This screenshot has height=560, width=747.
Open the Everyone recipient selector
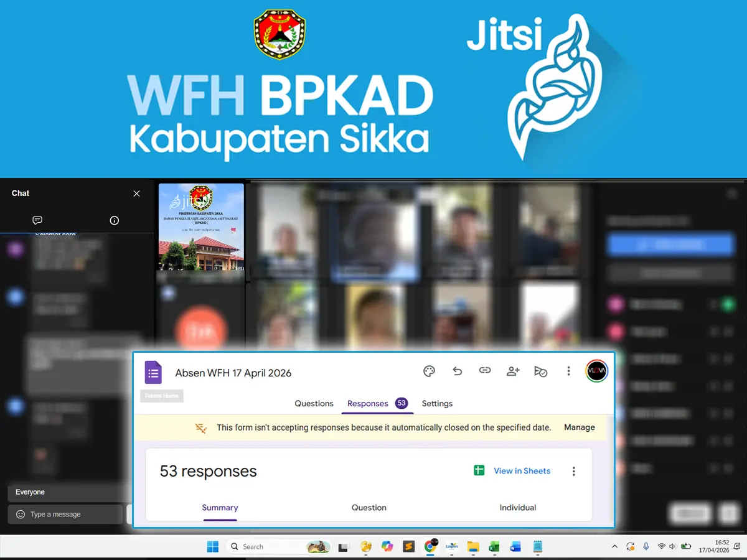pos(68,492)
